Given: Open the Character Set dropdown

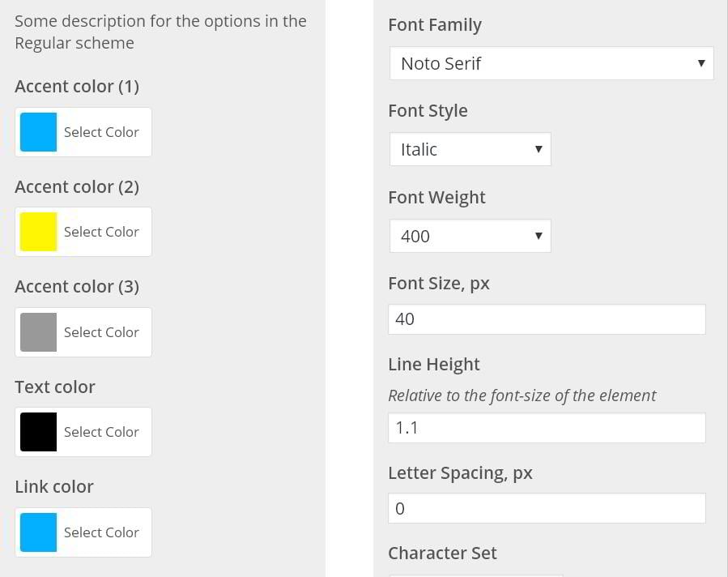Looking at the screenshot, I should tap(476, 574).
